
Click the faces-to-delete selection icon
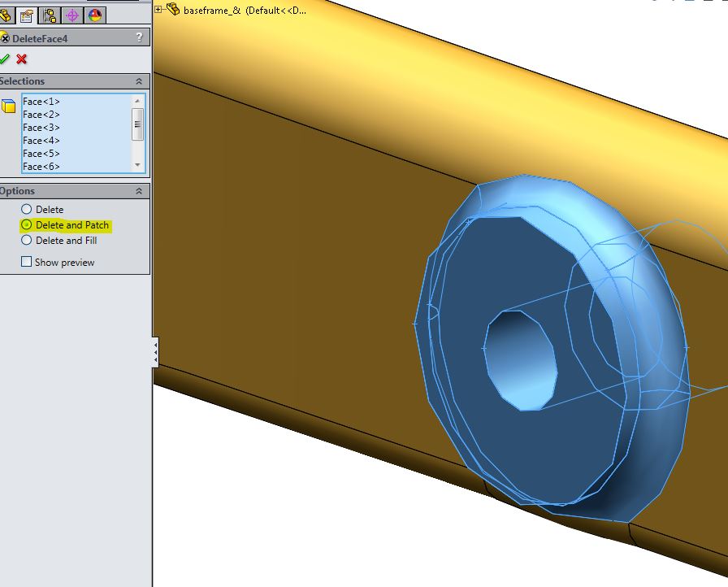click(8, 106)
